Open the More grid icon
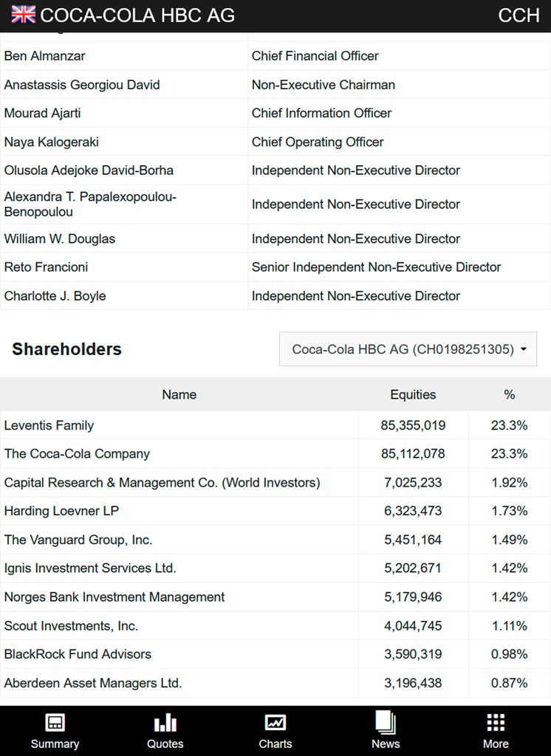Screen dimensions: 551x756 [496, 723]
